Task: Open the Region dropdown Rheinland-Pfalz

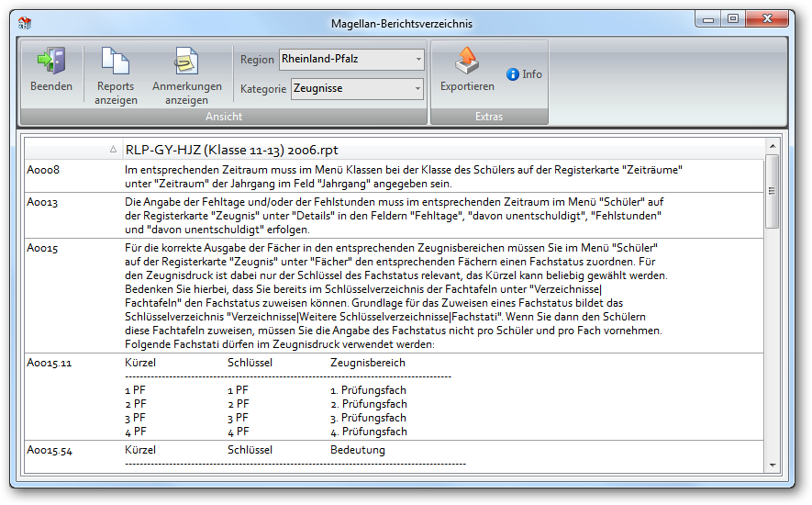Action: coord(351,59)
